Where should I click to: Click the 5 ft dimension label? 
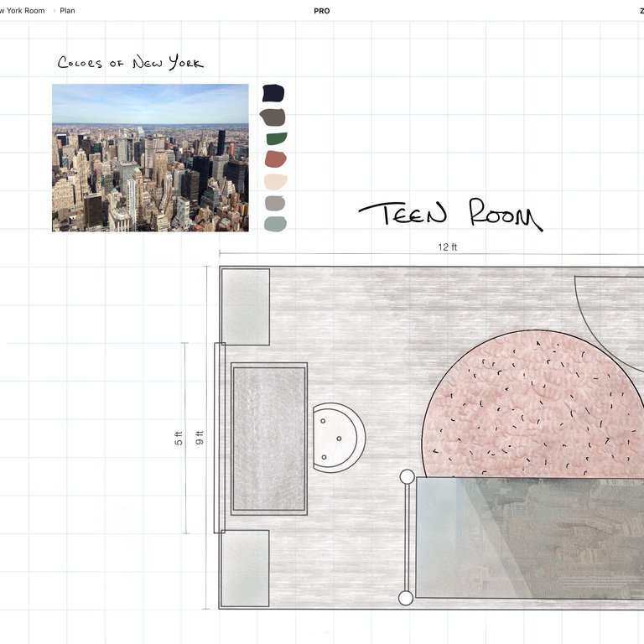click(179, 439)
